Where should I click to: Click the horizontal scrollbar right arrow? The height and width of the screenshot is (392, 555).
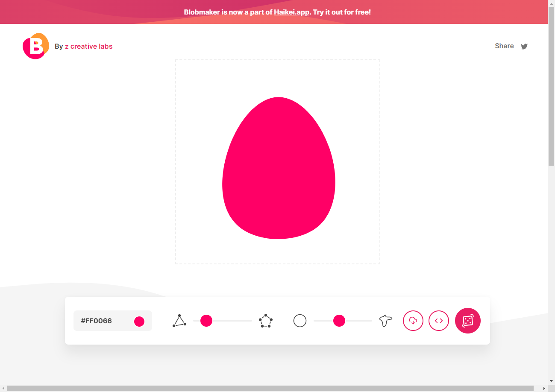point(544,388)
